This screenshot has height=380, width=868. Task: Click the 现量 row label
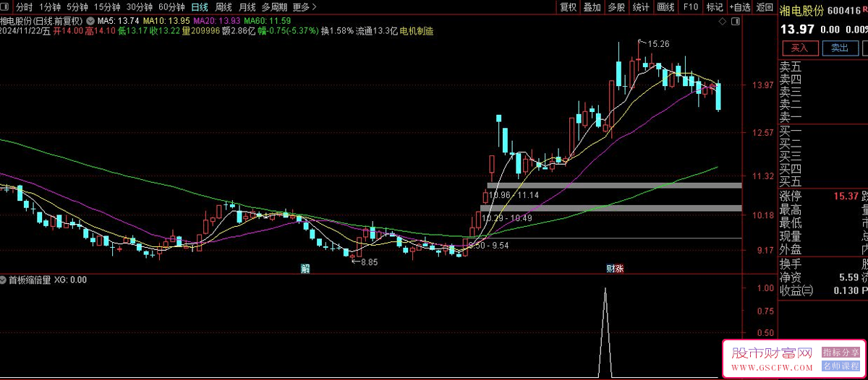tap(791, 236)
